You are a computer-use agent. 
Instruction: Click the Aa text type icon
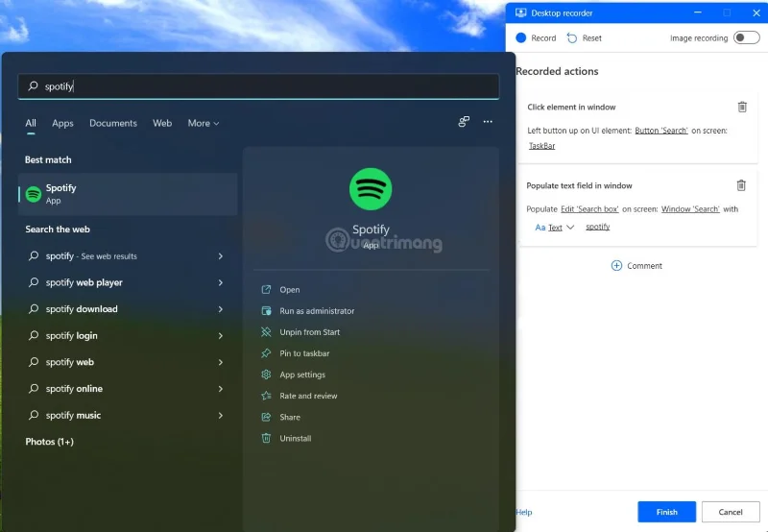(x=540, y=228)
